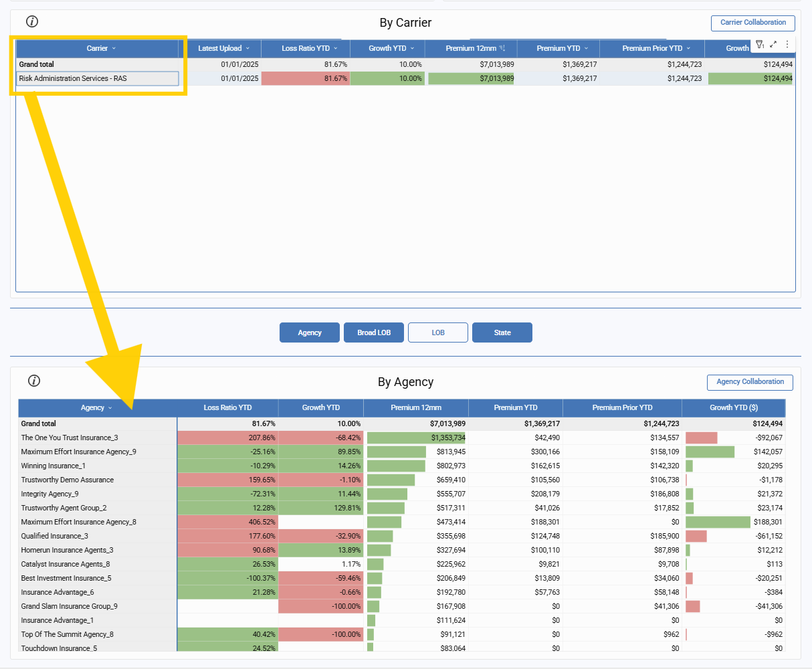This screenshot has width=812, height=669.
Task: Switch to the Agency view tab
Action: [310, 332]
